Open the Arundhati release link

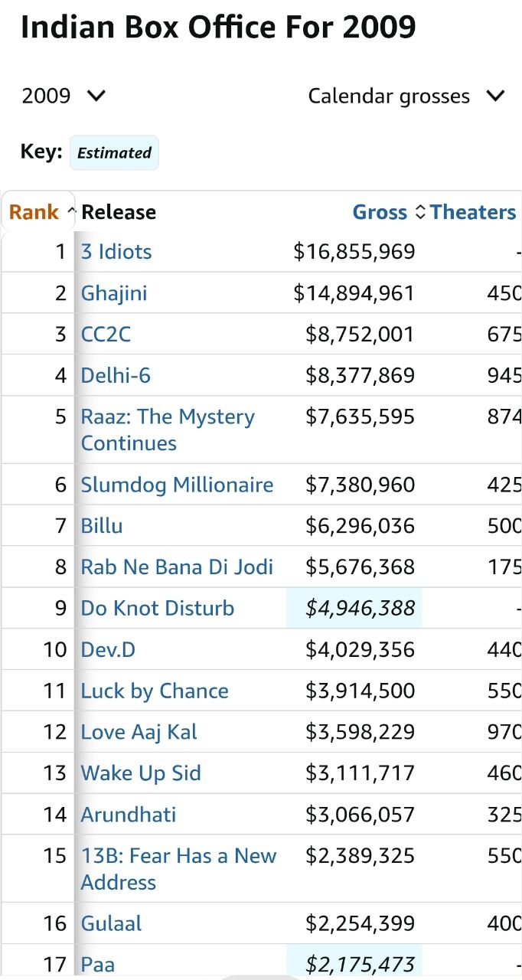[x=129, y=815]
